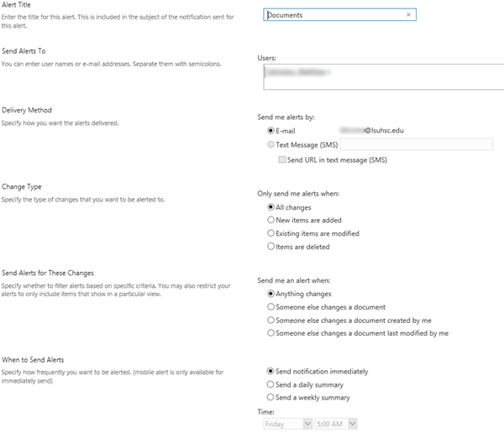Open the 5:00 AM time dropdown
Screen dimensions: 504x438
click(336, 425)
